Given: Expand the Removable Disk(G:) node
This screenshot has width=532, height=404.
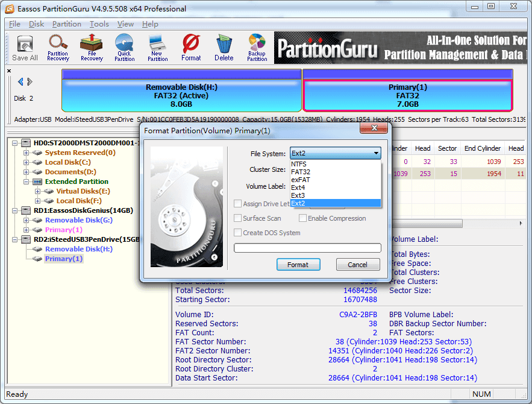Looking at the screenshot, I should point(26,220).
